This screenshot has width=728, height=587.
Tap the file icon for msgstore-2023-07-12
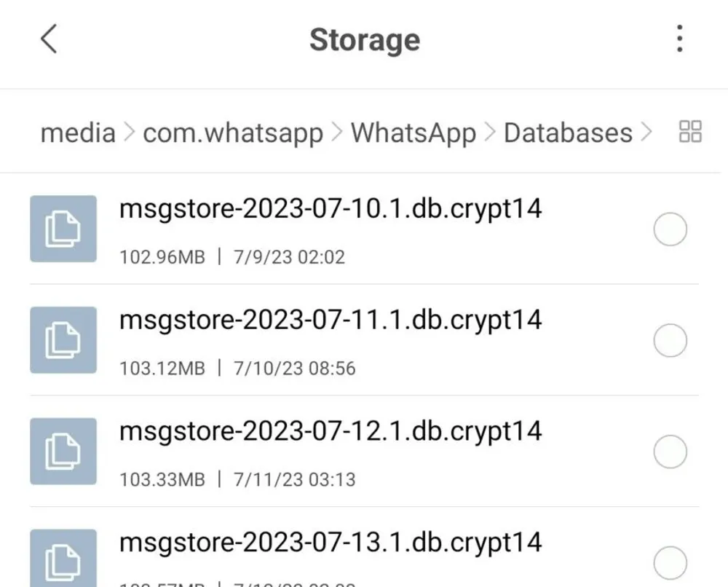point(63,452)
